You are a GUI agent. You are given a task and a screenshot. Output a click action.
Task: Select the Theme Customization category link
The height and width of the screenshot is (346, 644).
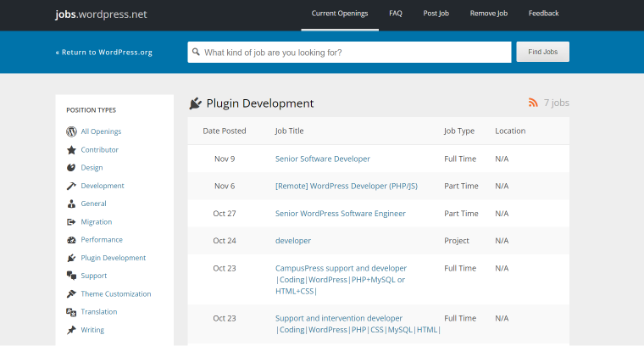(116, 293)
